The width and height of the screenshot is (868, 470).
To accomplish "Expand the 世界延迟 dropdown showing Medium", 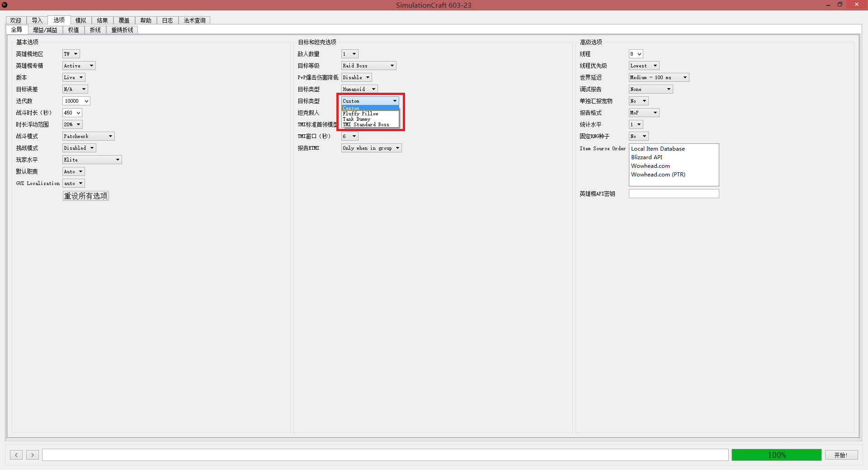I will (x=659, y=77).
